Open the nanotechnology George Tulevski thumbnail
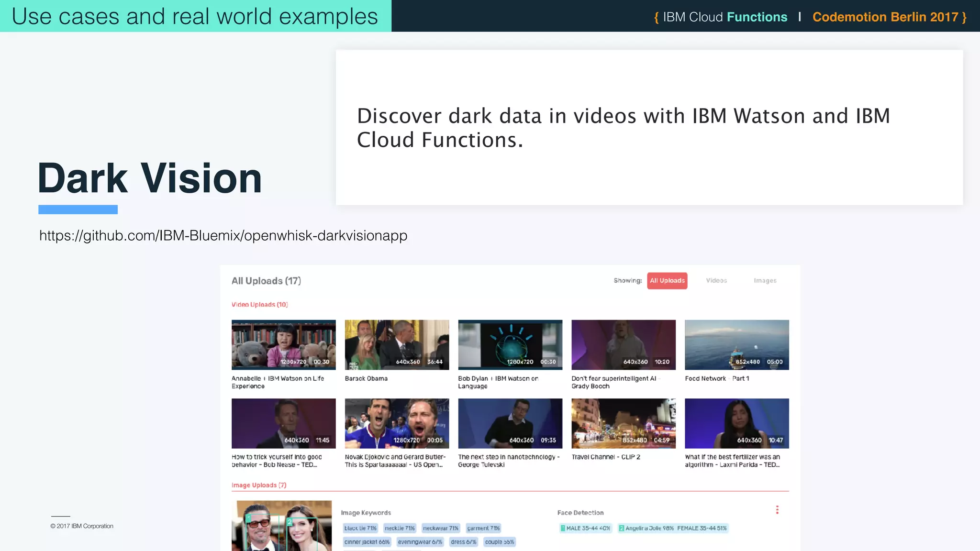Image resolution: width=980 pixels, height=551 pixels. [x=510, y=423]
